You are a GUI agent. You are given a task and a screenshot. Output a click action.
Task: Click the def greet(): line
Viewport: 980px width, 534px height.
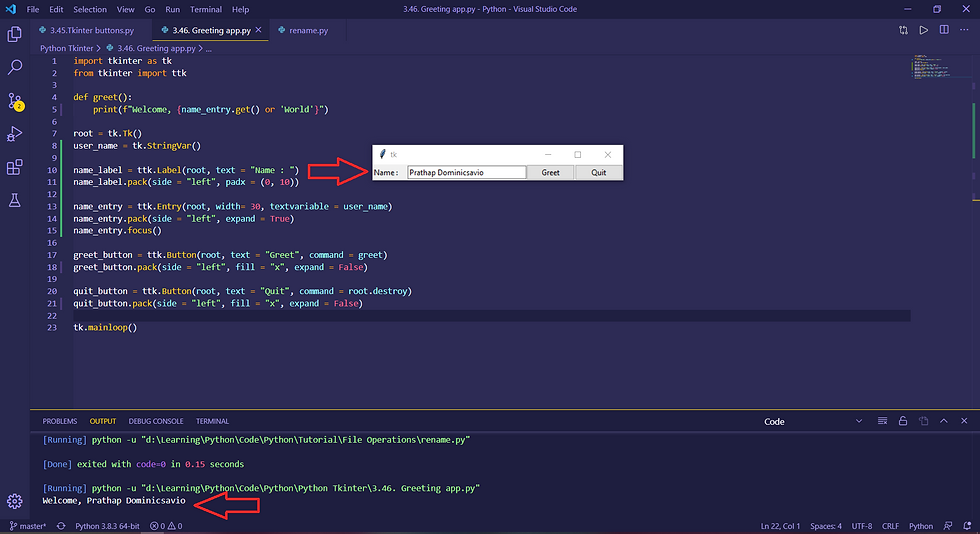click(x=102, y=98)
